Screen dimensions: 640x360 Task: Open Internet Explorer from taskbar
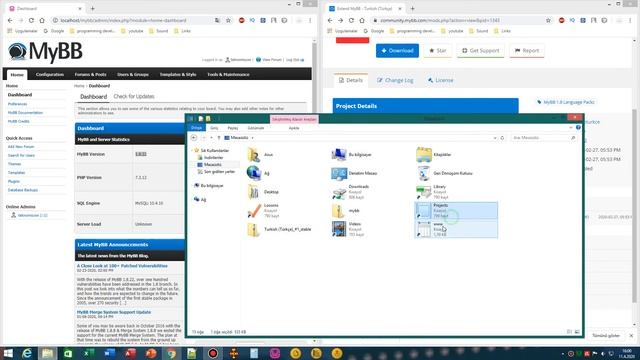click(x=27, y=353)
